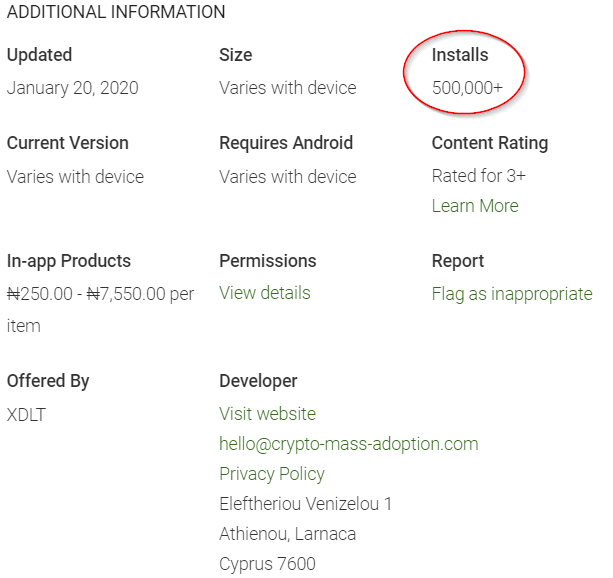Select Flag as inappropriate link
Image resolution: width=613 pixels, height=578 pixels.
tap(512, 294)
